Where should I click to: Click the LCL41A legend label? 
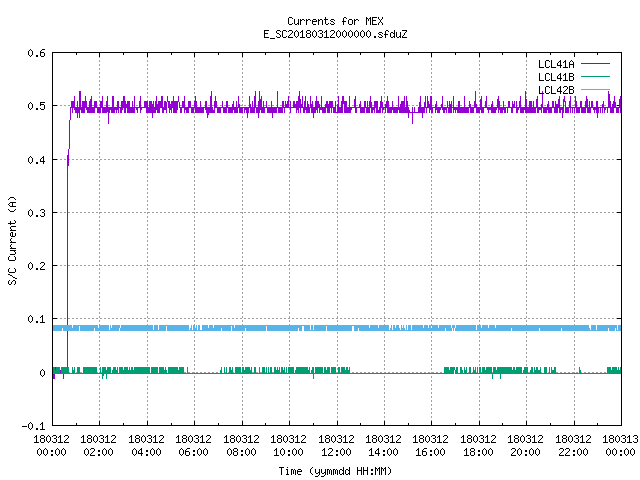click(x=556, y=64)
